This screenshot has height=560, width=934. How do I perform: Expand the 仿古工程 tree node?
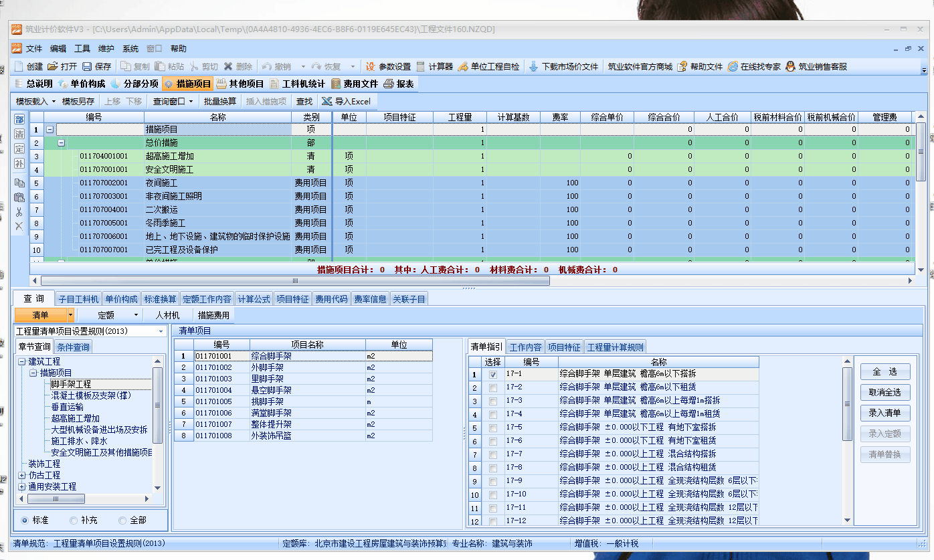[22, 475]
